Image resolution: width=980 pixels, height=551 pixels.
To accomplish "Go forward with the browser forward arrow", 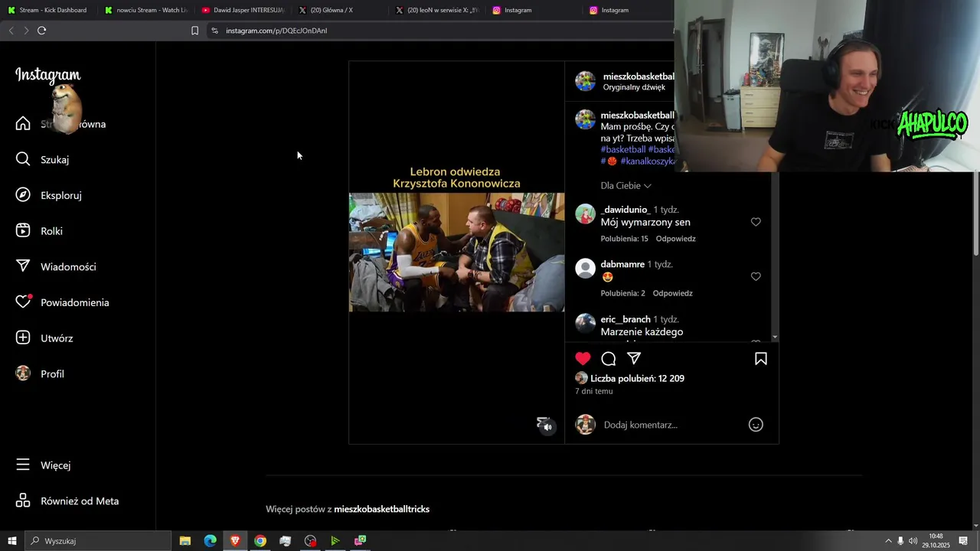I will click(26, 31).
